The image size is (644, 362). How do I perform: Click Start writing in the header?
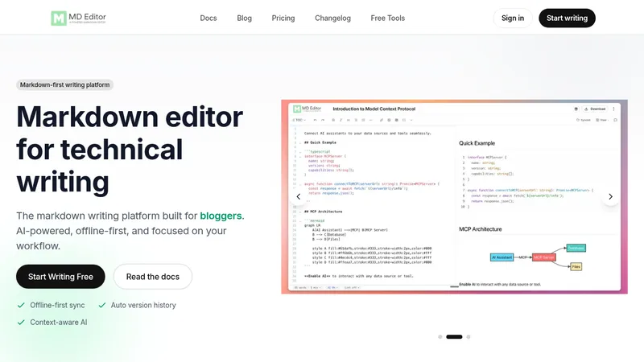567,18
